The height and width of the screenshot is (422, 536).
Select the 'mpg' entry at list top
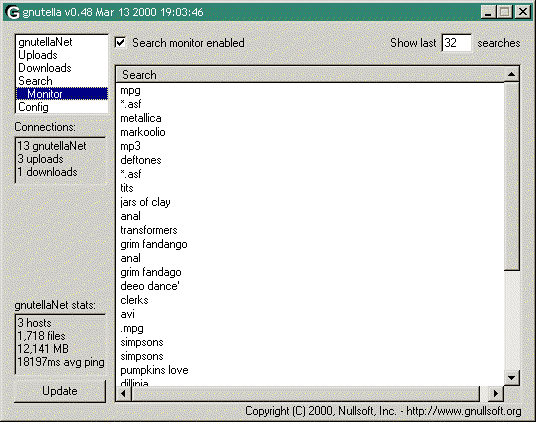[130, 91]
